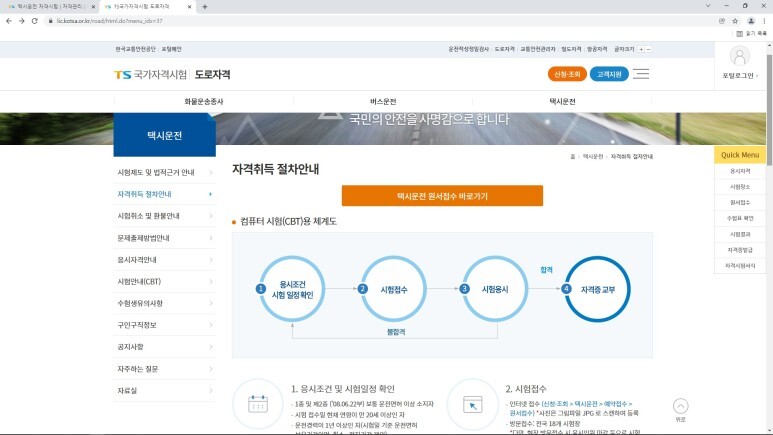Image resolution: width=773 pixels, height=435 pixels.
Task: Click the 응시조건 시험 일정 확인 step circle
Action: click(x=292, y=289)
